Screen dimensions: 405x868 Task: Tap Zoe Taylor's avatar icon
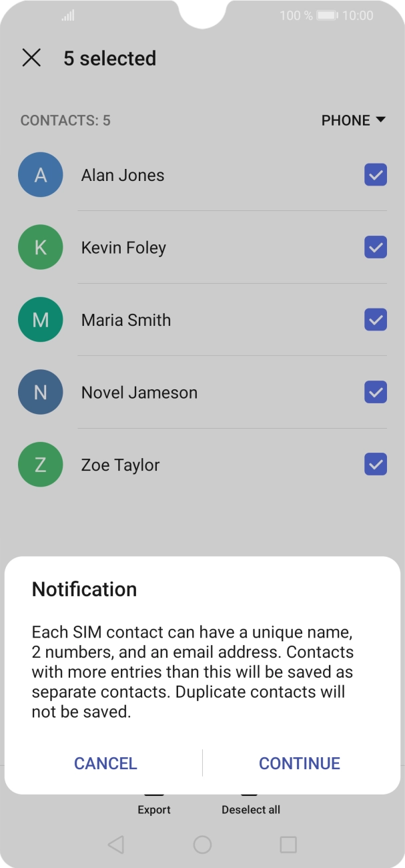pyautogui.click(x=41, y=465)
